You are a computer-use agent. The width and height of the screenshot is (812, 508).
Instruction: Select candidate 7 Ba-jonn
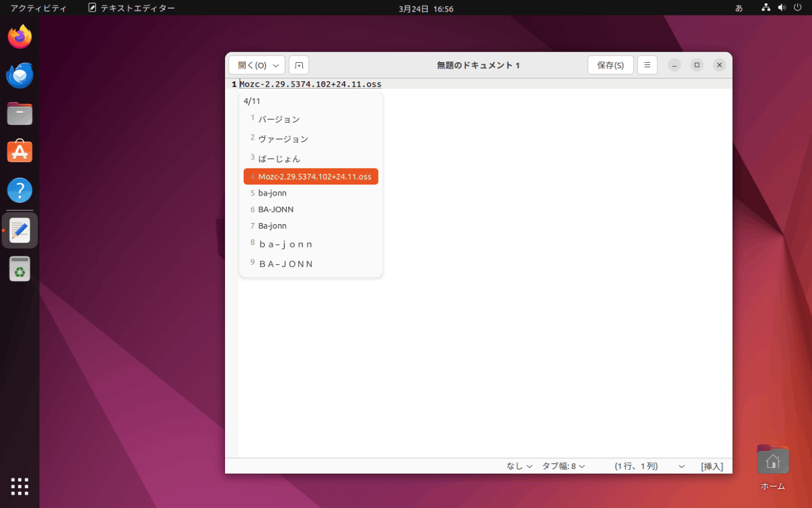[x=311, y=226]
